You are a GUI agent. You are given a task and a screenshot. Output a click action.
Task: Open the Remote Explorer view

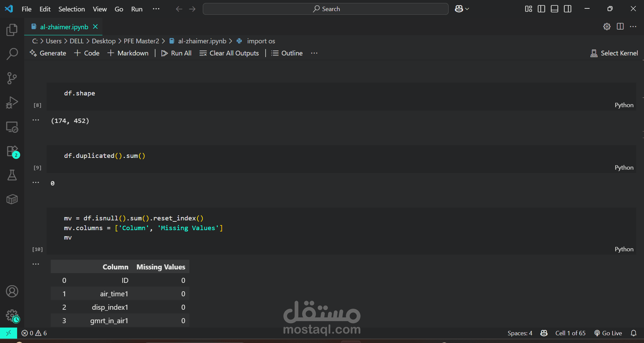[12, 127]
